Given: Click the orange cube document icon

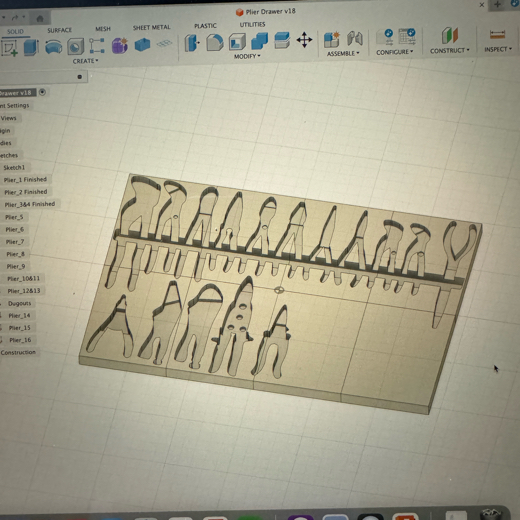Looking at the screenshot, I should click(239, 12).
